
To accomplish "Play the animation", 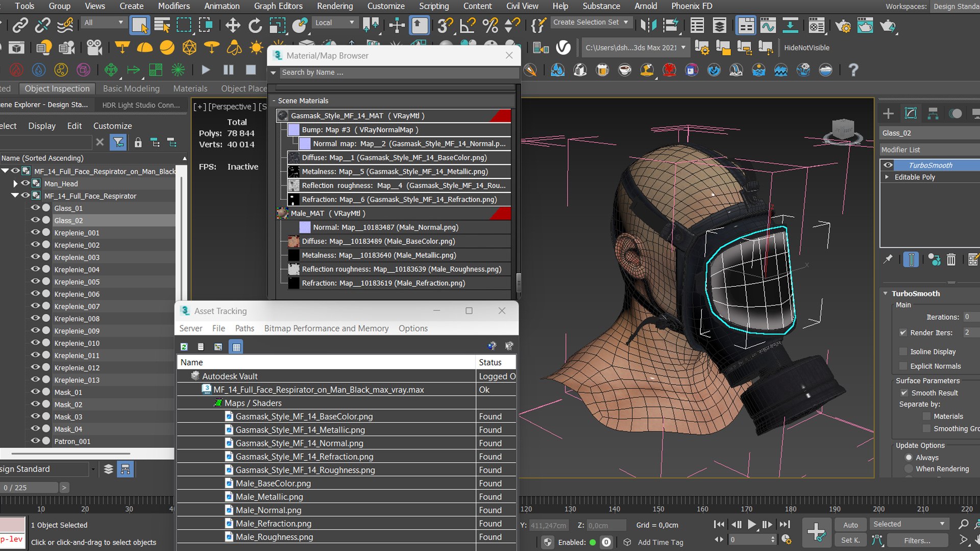I will point(752,524).
